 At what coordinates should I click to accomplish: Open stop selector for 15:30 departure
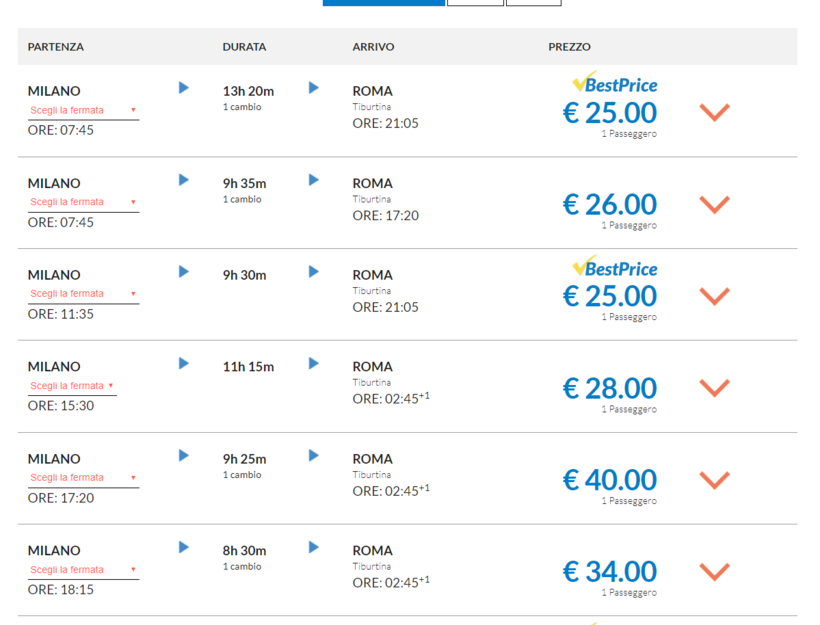tap(72, 386)
